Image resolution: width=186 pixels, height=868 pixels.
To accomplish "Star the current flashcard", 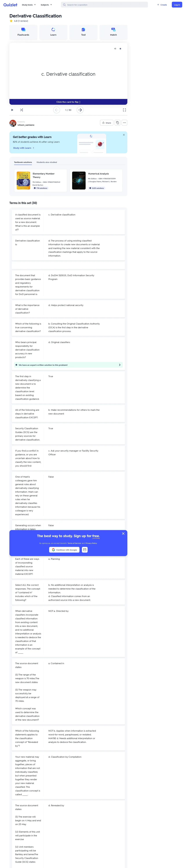I will click(121, 48).
